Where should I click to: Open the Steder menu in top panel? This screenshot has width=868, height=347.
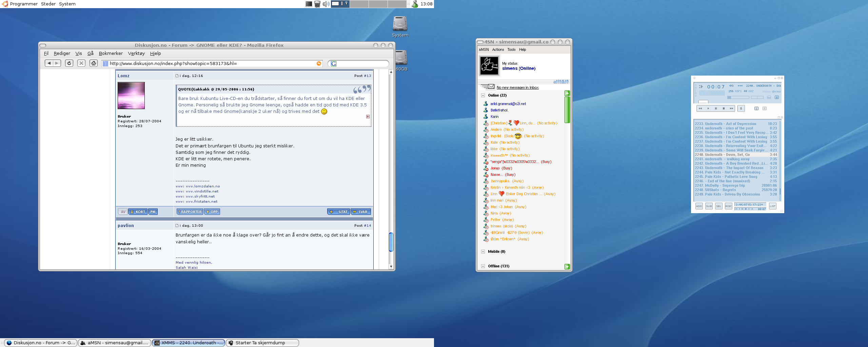pos(48,4)
